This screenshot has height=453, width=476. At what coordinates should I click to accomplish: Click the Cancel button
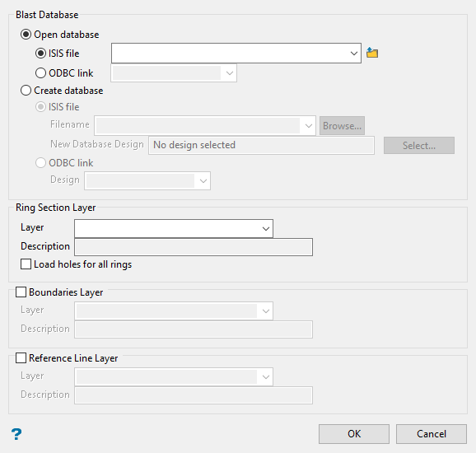432,434
